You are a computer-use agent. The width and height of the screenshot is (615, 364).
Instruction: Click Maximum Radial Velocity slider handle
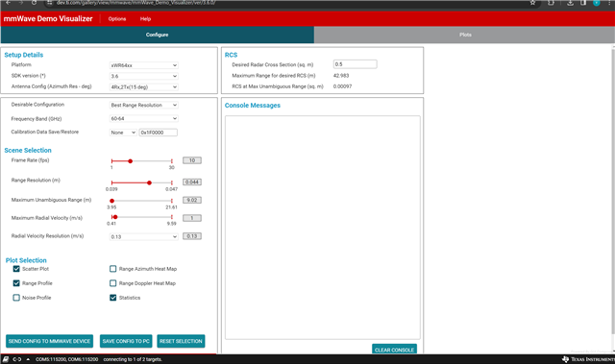[x=115, y=217]
